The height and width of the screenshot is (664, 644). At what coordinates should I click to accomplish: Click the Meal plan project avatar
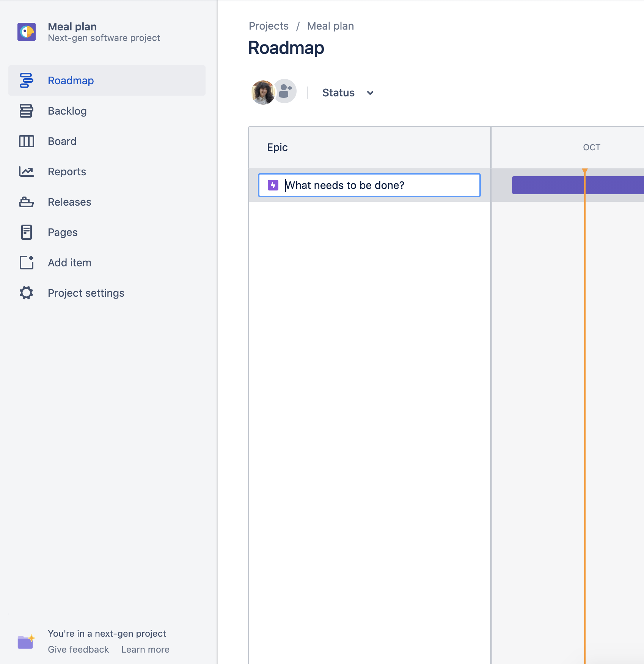(x=26, y=32)
